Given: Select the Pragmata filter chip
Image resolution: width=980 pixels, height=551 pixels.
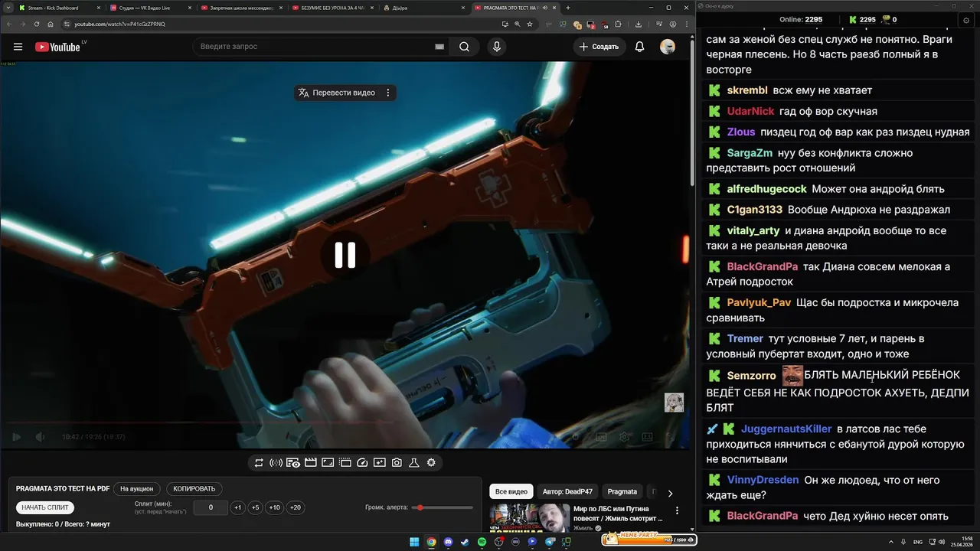Looking at the screenshot, I should 622,491.
